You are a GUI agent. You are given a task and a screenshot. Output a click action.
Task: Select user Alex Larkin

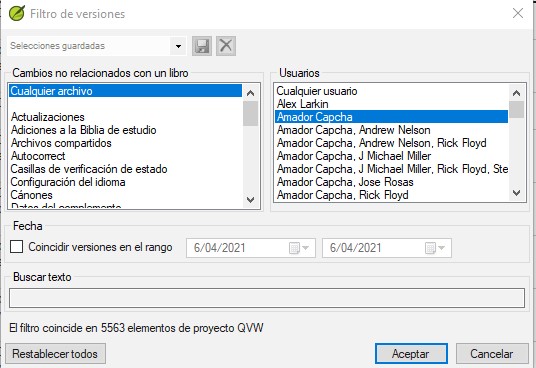click(391, 104)
